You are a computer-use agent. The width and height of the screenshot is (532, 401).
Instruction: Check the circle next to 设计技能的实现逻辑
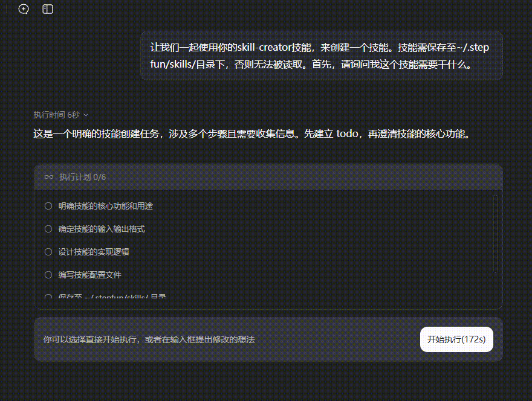tap(48, 251)
